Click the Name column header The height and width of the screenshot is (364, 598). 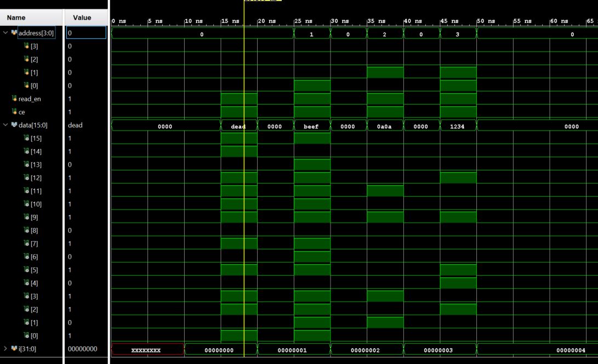16,18
